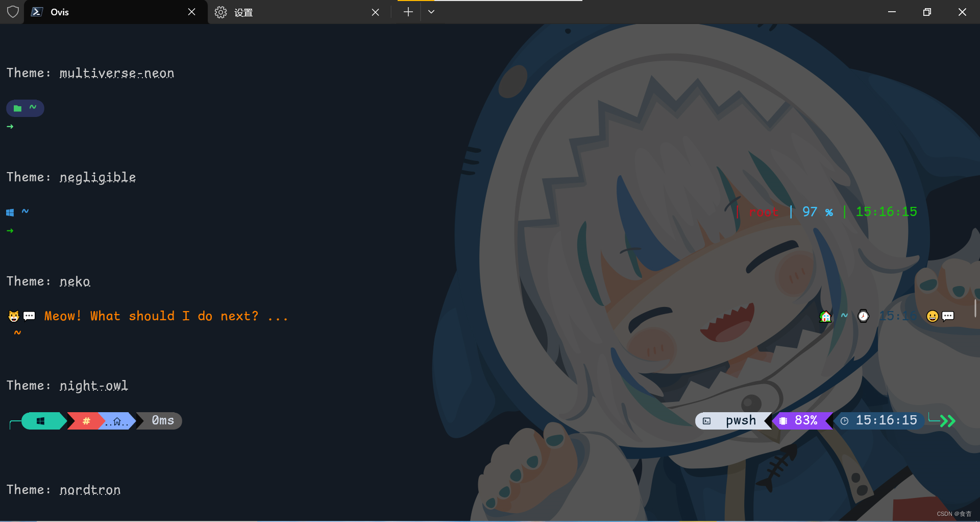This screenshot has height=522, width=980.
Task: Click the clock icon beside 15:16:15 in night-owl
Action: click(845, 421)
